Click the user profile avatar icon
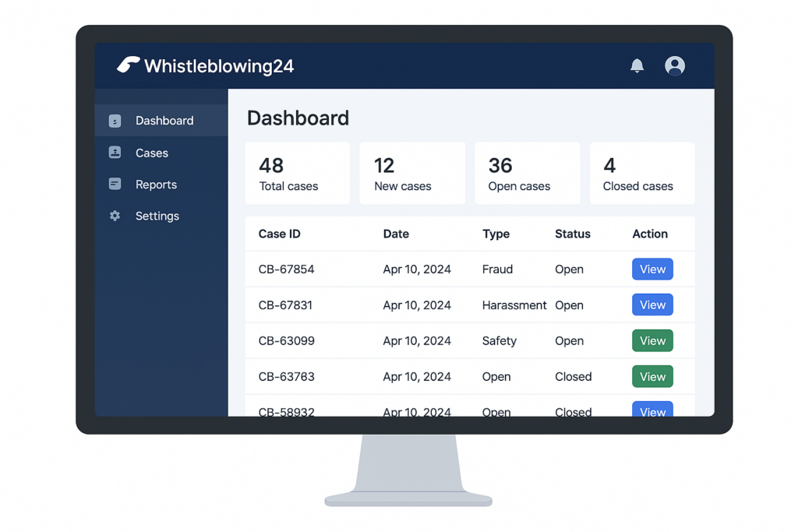The height and width of the screenshot is (532, 798). (x=675, y=66)
